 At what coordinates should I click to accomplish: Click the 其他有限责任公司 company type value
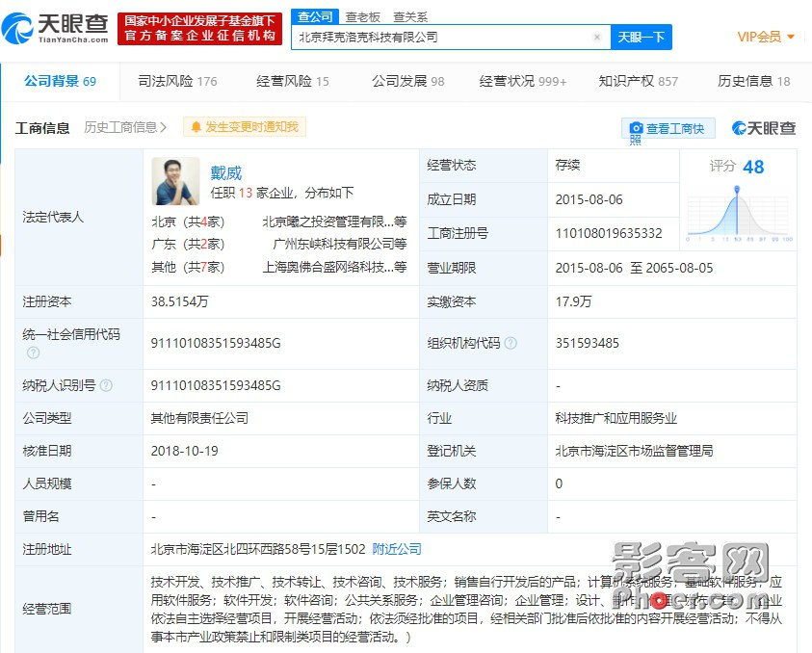click(199, 418)
